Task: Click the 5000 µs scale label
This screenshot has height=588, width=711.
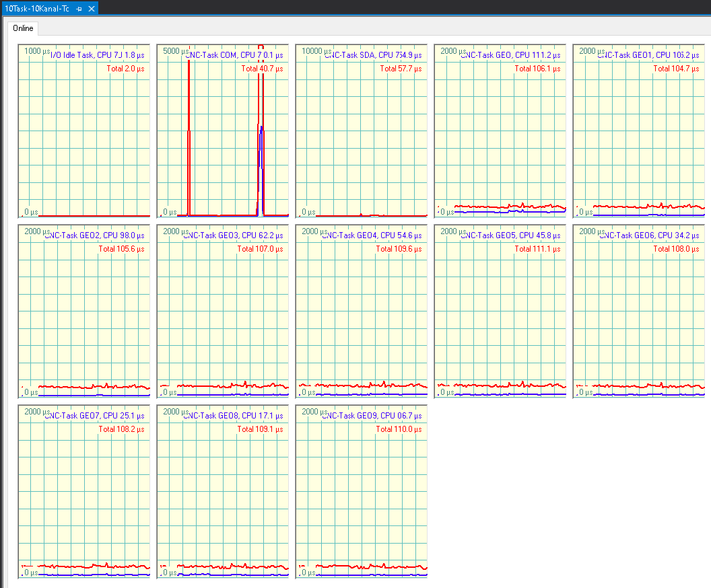Action: click(176, 51)
